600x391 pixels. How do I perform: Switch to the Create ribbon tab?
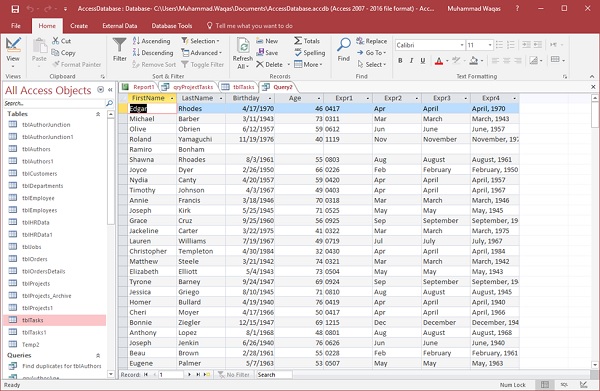tap(79, 26)
